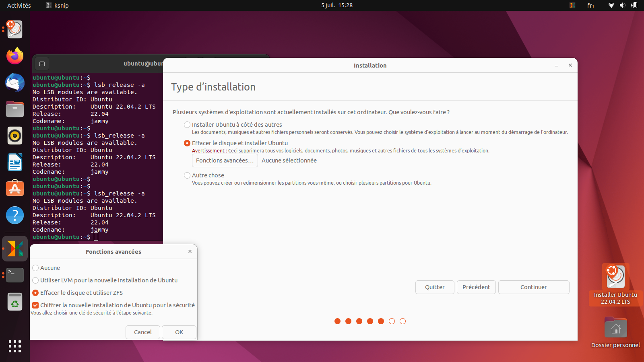Open Ubuntu Software store icon
The height and width of the screenshot is (362, 644).
click(x=15, y=189)
